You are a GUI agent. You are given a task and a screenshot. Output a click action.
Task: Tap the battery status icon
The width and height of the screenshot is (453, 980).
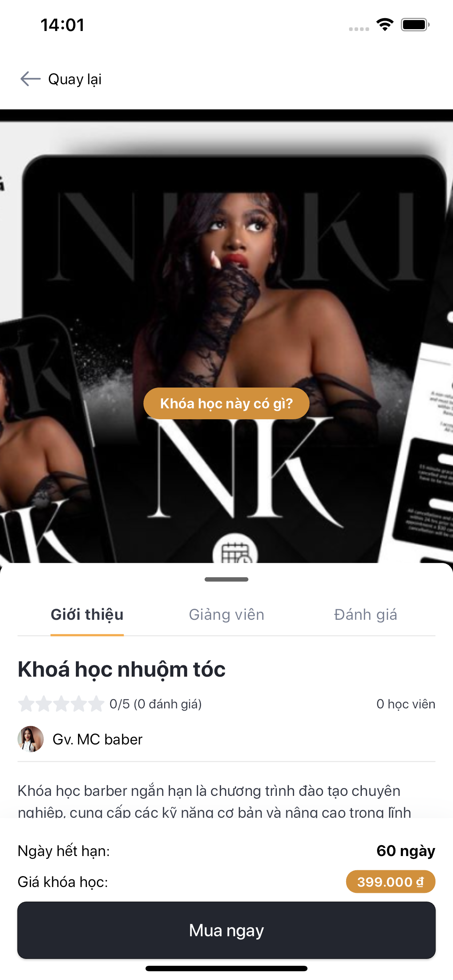[x=415, y=25]
